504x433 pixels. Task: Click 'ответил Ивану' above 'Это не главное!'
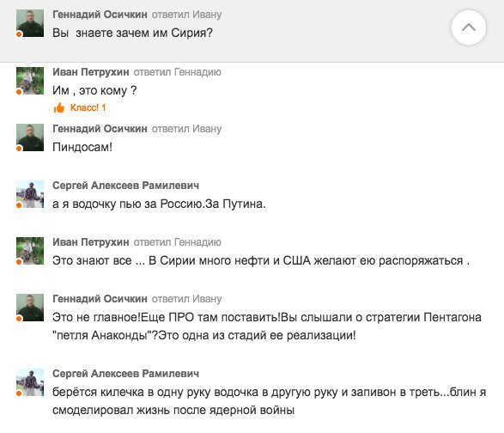click(x=187, y=299)
